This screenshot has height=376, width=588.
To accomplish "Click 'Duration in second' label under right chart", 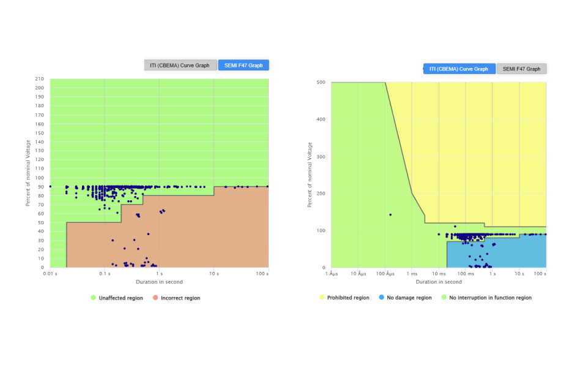I will (x=438, y=282).
